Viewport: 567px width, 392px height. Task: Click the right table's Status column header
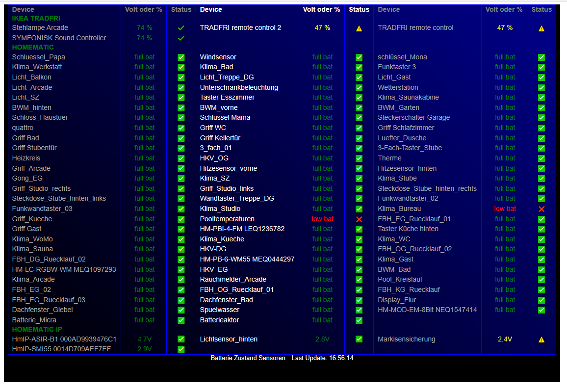click(541, 9)
